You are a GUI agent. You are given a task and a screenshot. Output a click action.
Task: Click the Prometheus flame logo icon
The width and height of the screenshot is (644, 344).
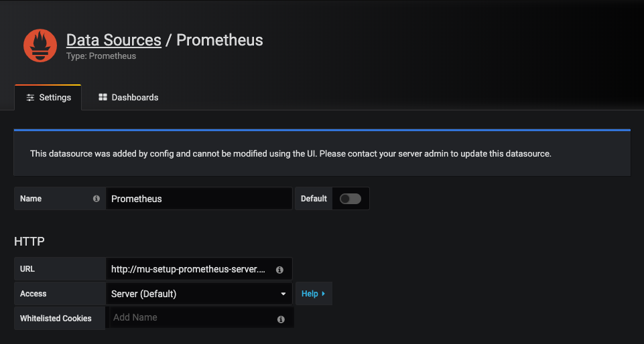tap(40, 46)
